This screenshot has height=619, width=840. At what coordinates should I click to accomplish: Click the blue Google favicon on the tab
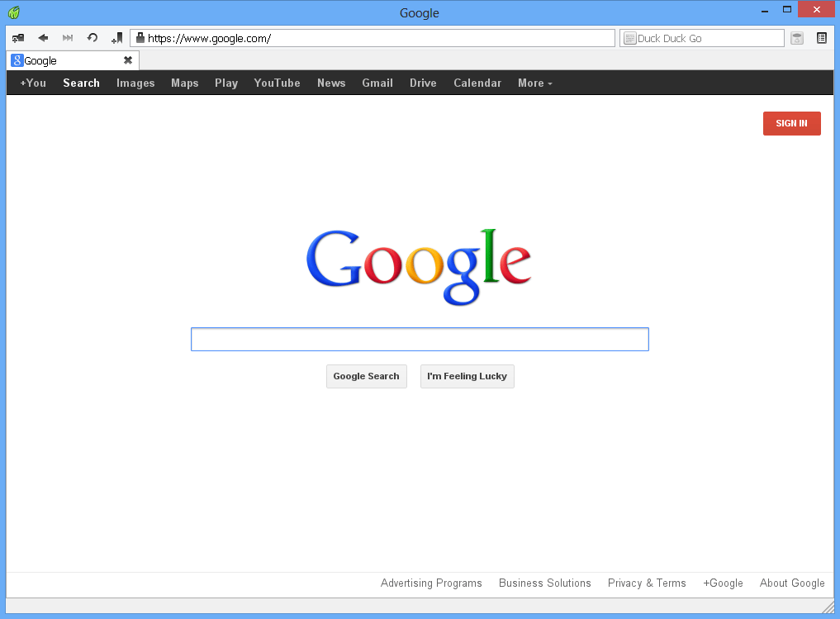[x=17, y=60]
